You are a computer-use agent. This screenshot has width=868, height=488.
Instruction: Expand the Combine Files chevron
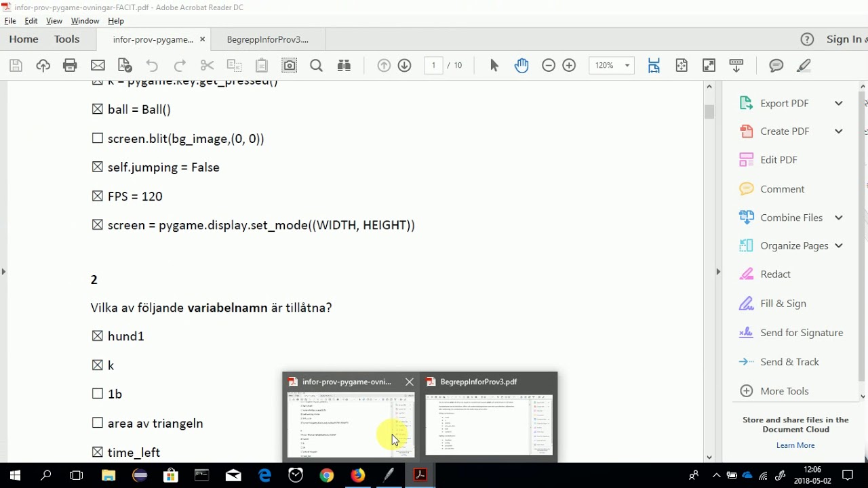839,218
